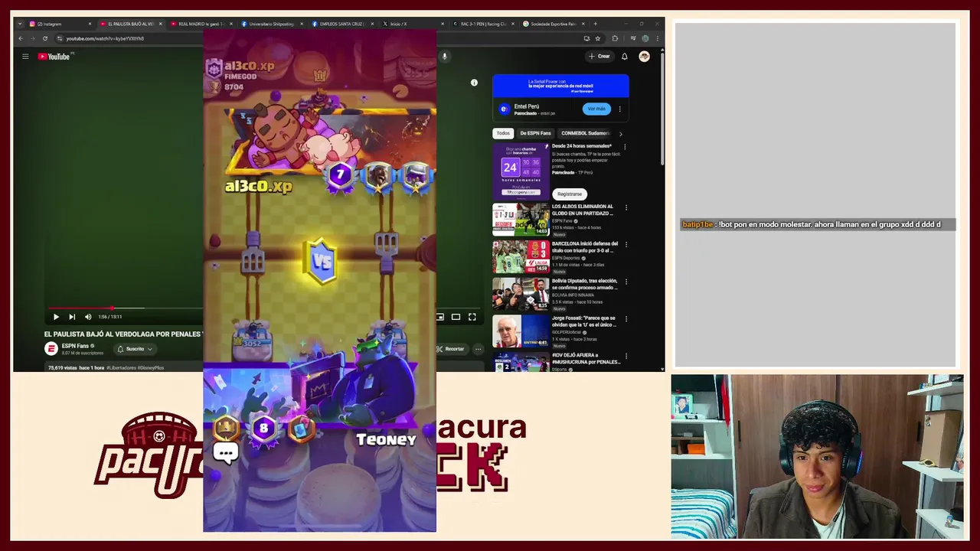Click the 'Crear' button
Viewport: 980px width, 551px height.
[599, 57]
